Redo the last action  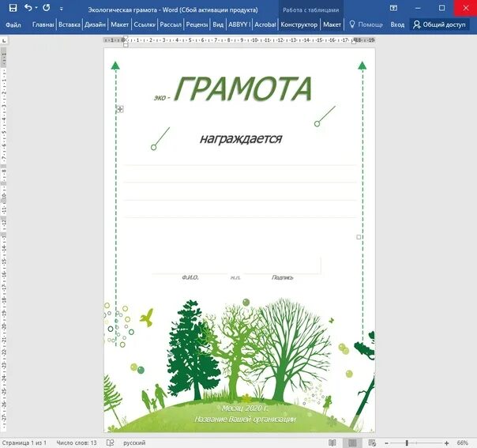(x=47, y=8)
